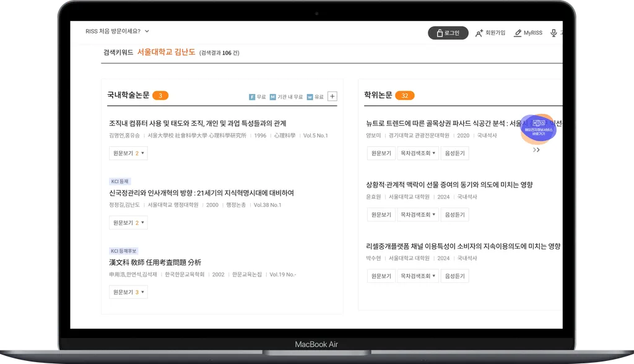Click 음성듣기 for 뉴트로 트렌드 thesis
The image size is (634, 364).
pyautogui.click(x=455, y=154)
